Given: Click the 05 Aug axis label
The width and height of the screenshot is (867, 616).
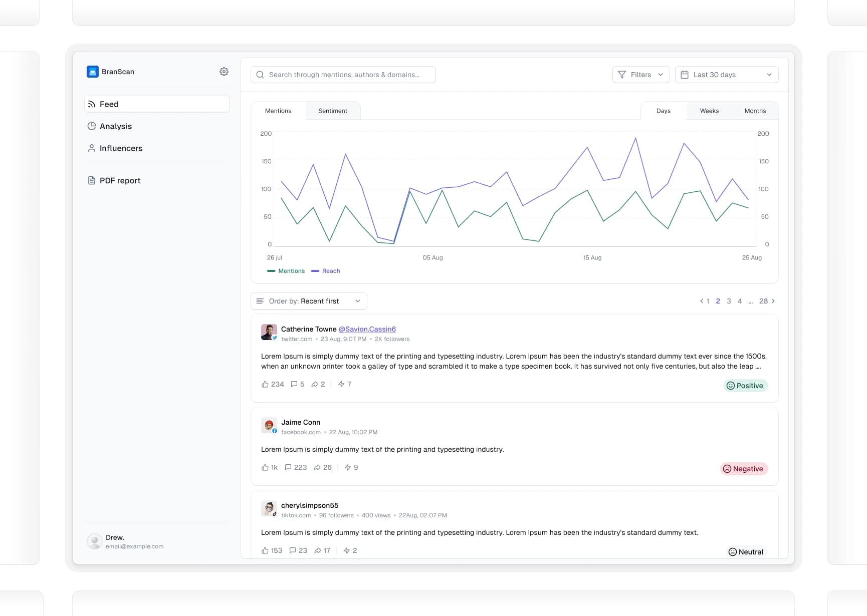Looking at the screenshot, I should pyautogui.click(x=432, y=257).
